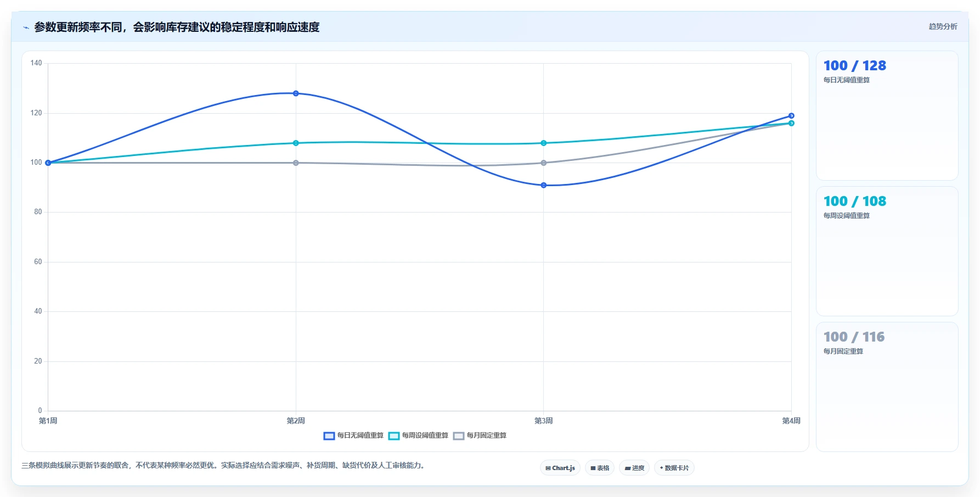The width and height of the screenshot is (980, 497).
Task: Click the 第1周 axis label
Action: coord(48,421)
